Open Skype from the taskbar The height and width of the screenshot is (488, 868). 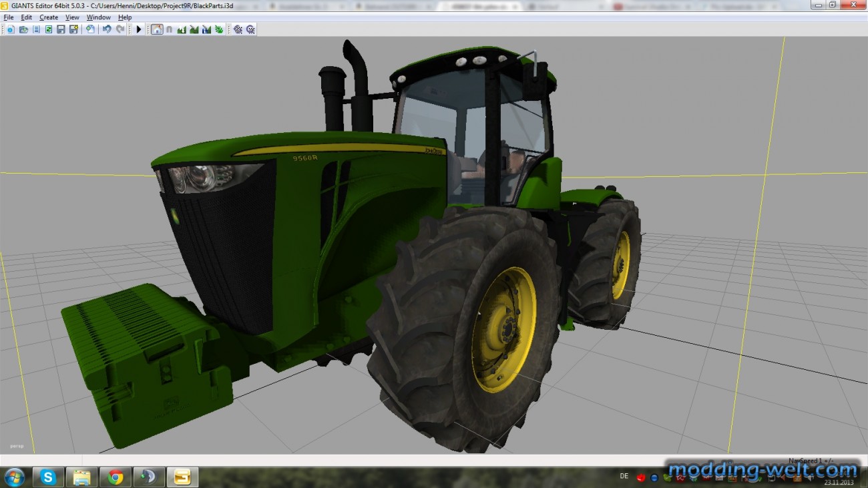[x=48, y=477]
